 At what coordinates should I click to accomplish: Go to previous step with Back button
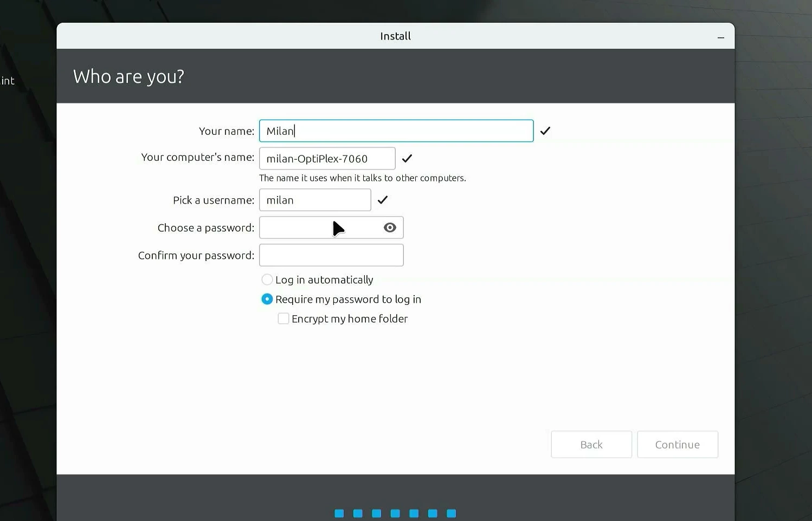(591, 445)
